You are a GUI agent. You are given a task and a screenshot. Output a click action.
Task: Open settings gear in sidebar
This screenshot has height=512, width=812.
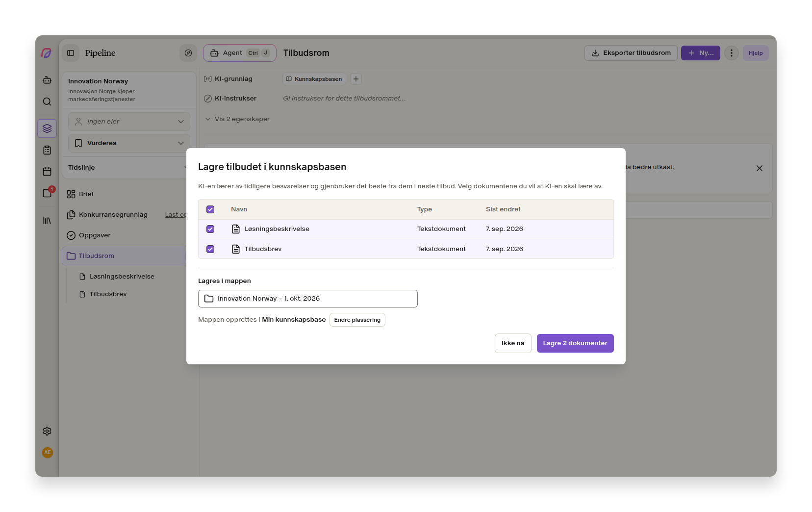click(47, 431)
